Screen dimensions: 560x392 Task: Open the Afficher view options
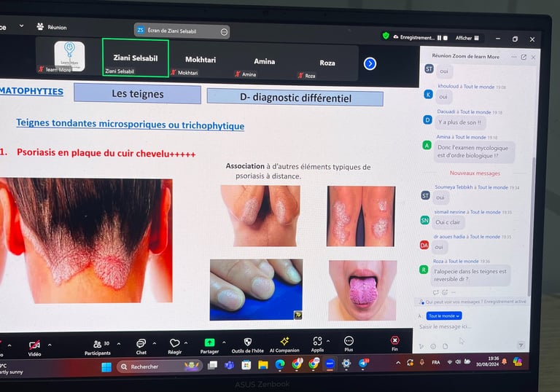pyautogui.click(x=467, y=38)
